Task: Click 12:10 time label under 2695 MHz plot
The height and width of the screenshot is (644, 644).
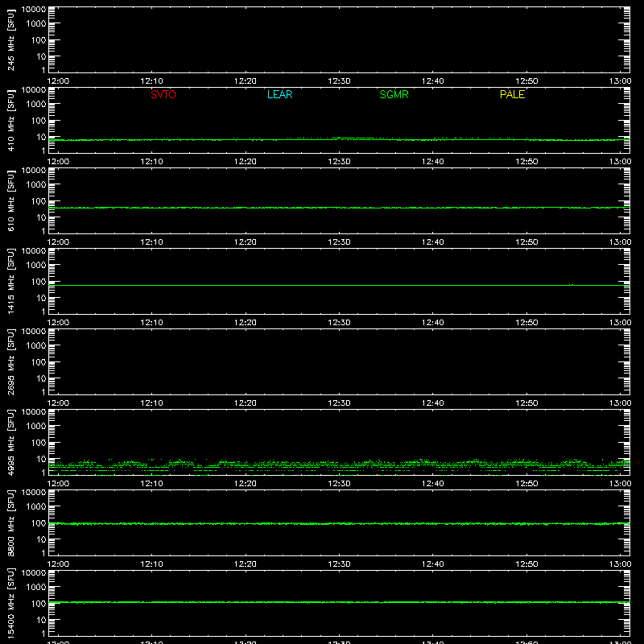Action: click(x=152, y=403)
